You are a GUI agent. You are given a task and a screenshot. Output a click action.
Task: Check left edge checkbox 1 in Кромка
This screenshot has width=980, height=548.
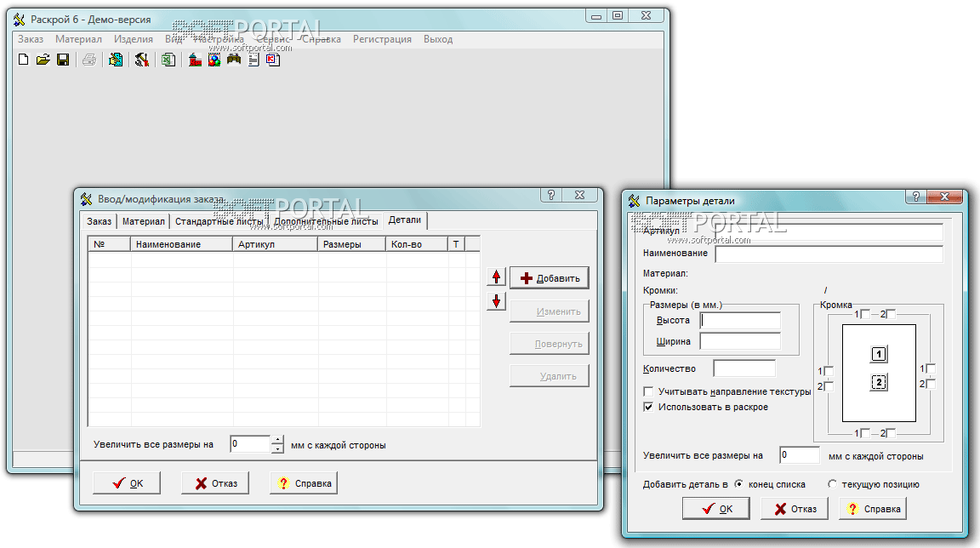829,371
